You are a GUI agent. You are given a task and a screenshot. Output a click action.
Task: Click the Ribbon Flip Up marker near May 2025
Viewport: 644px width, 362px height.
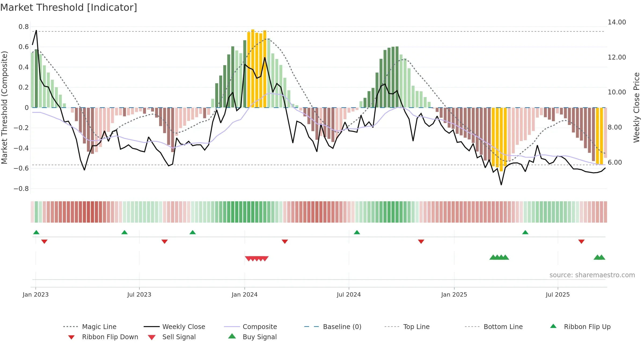[525, 232]
